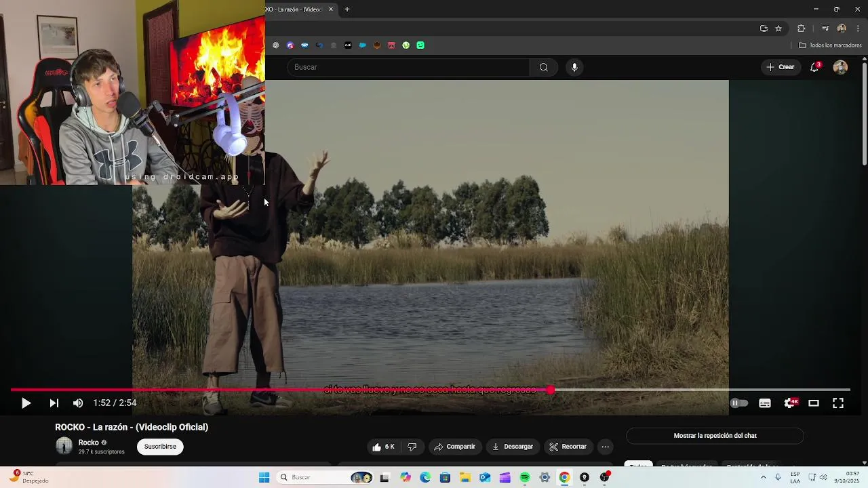Image resolution: width=868 pixels, height=488 pixels.
Task: Open File Explorer from taskbar
Action: [465, 477]
